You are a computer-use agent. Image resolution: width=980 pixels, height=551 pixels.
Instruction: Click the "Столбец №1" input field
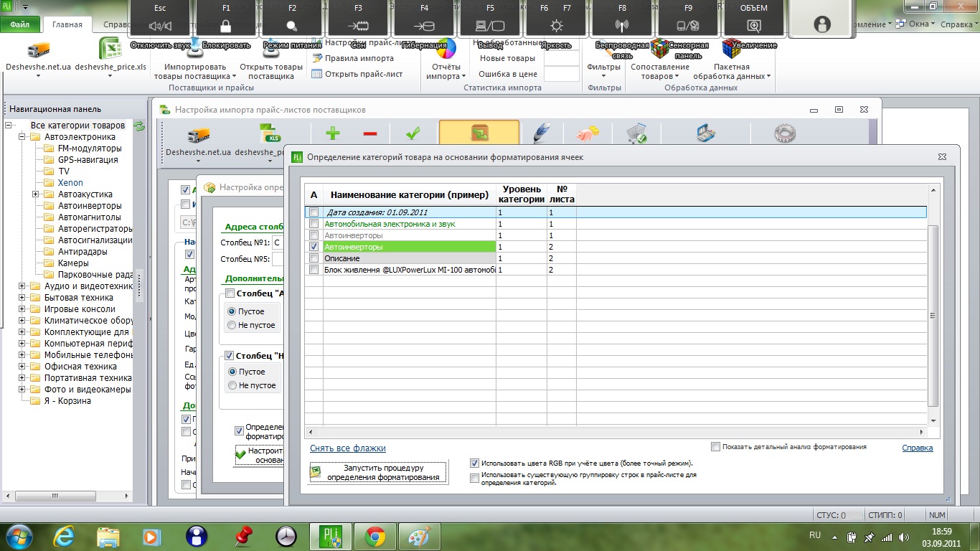pyautogui.click(x=276, y=243)
